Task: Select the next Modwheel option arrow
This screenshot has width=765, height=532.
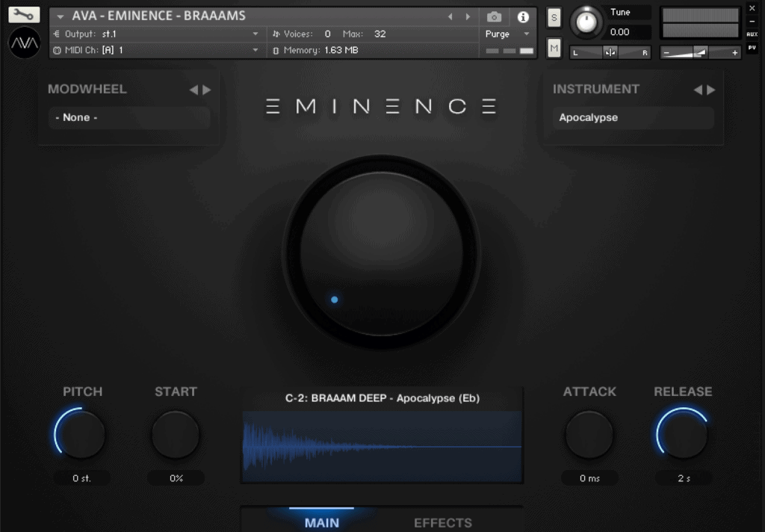Action: point(207,90)
